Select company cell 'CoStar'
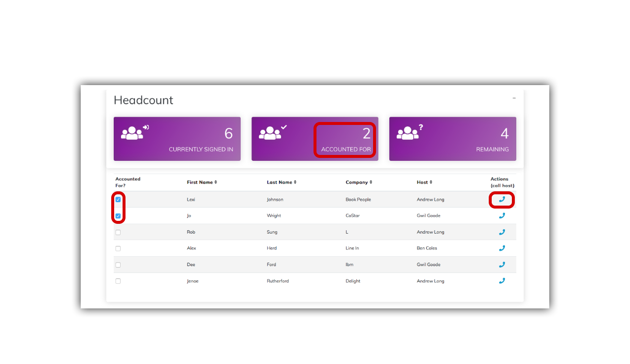 tap(353, 216)
